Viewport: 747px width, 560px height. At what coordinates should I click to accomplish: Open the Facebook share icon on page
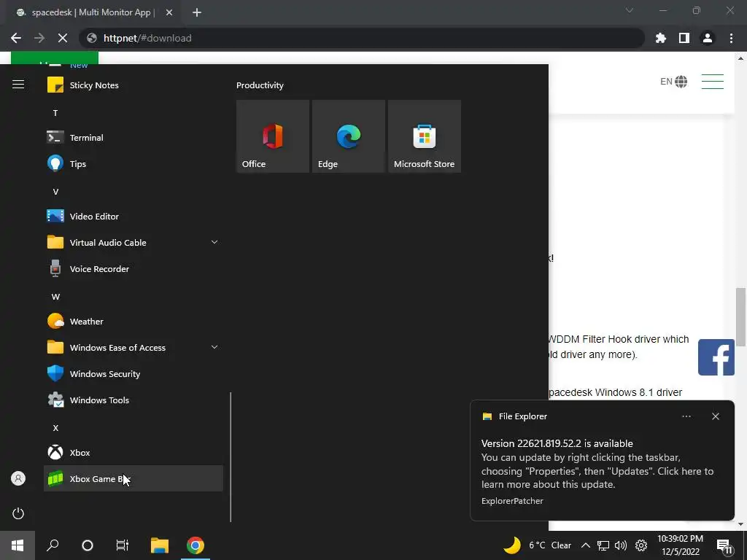716,357
